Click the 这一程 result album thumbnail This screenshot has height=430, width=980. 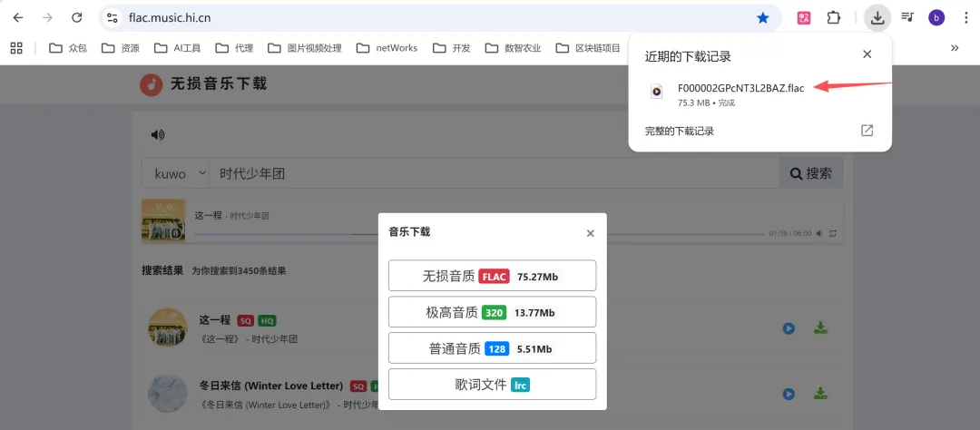[x=168, y=327]
